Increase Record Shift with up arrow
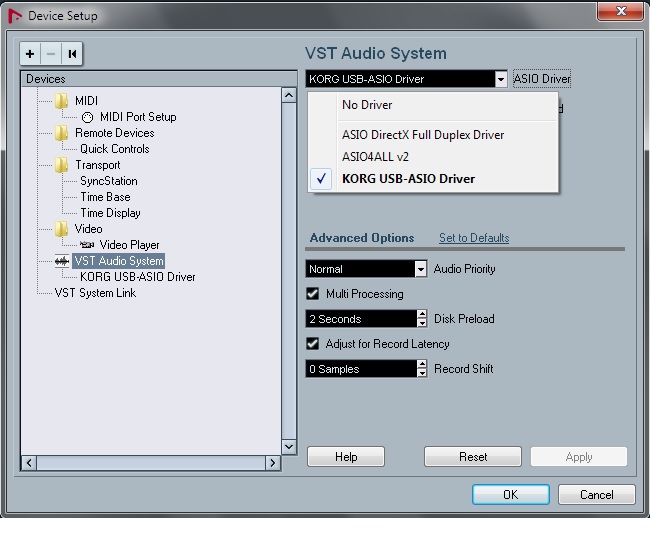 click(x=422, y=364)
